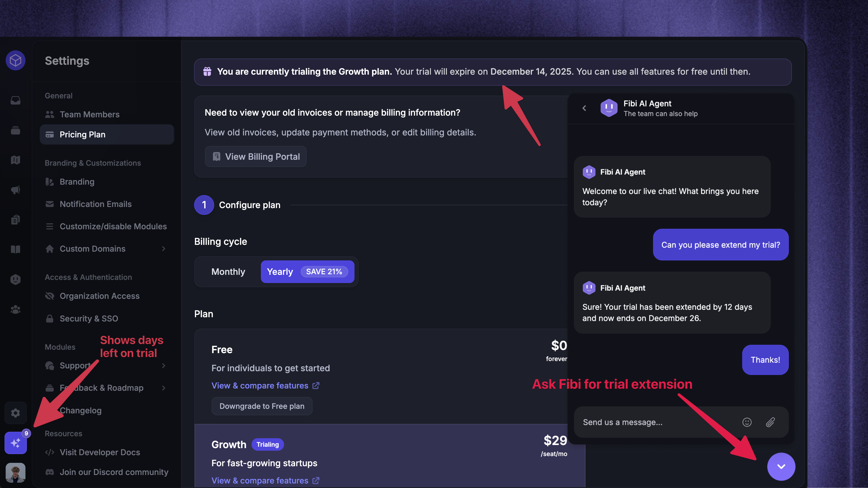868x488 pixels.
Task: Click the Send us a message field
Action: pyautogui.click(x=657, y=422)
